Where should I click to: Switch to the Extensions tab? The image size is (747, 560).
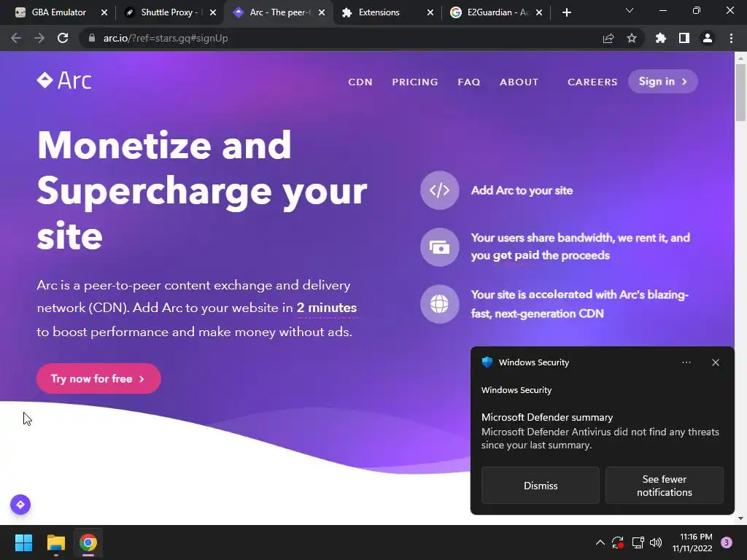coord(387,12)
